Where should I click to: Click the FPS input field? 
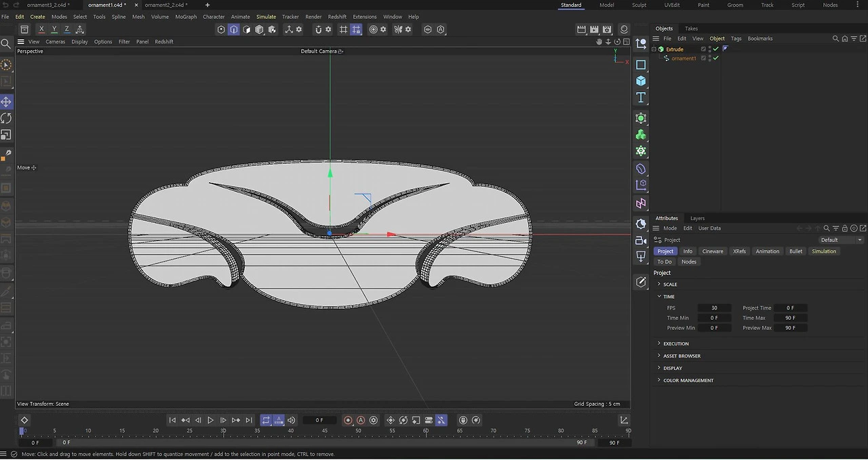(x=714, y=308)
